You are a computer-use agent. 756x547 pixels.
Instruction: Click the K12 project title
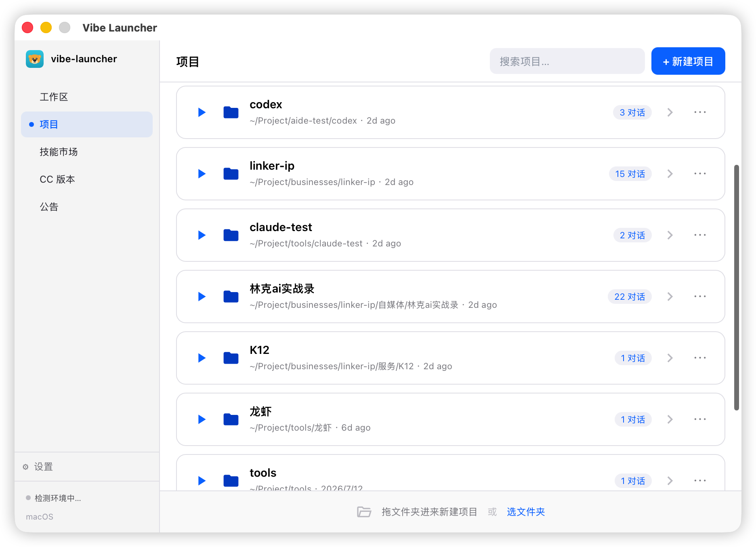pos(259,350)
